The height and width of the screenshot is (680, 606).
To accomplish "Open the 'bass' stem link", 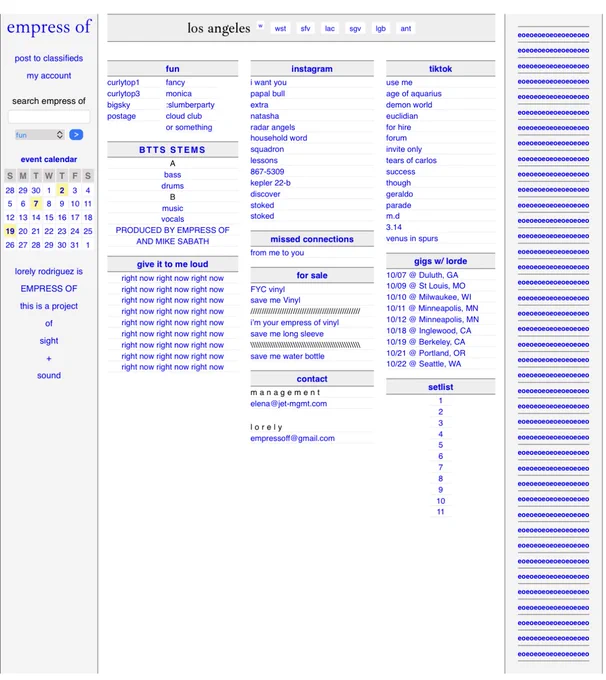I will (x=173, y=175).
